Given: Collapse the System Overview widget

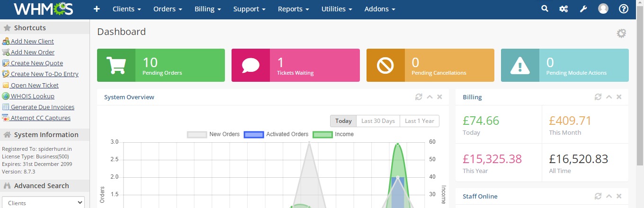Looking at the screenshot, I should pos(429,97).
